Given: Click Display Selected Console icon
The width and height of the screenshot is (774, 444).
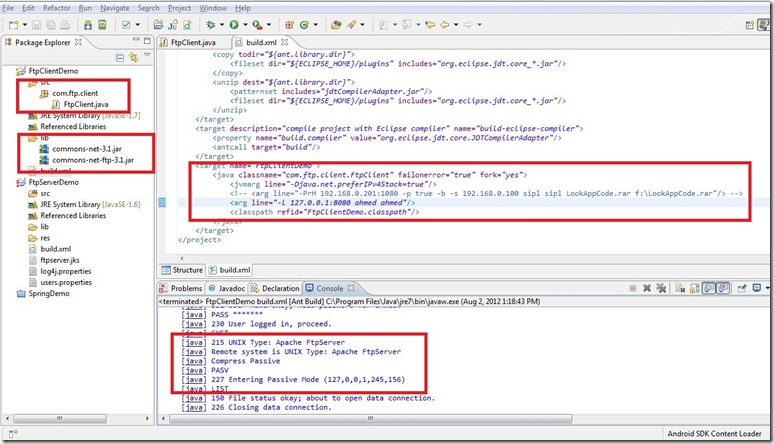Looking at the screenshot, I should [756, 288].
